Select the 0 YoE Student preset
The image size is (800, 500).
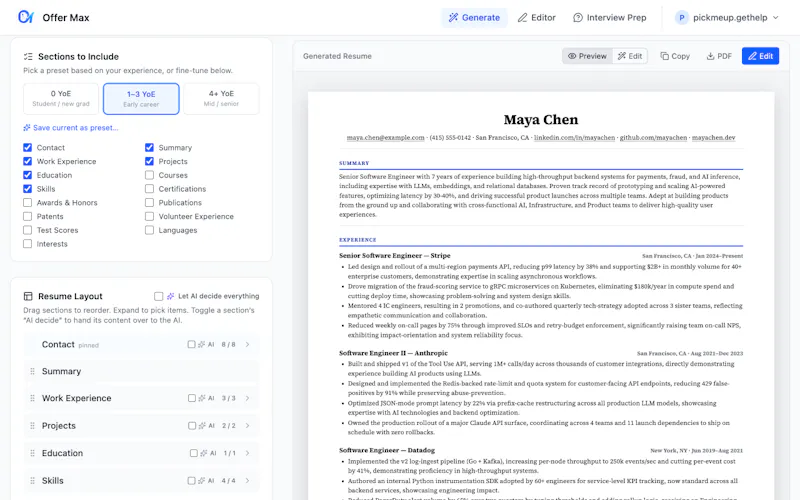click(61, 98)
